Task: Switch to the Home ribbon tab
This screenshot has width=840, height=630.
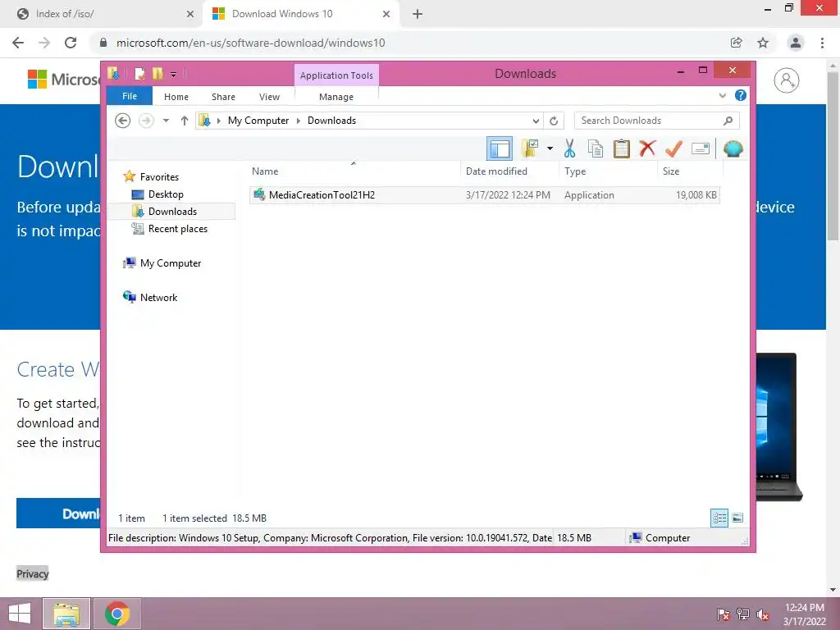Action: [x=176, y=97]
